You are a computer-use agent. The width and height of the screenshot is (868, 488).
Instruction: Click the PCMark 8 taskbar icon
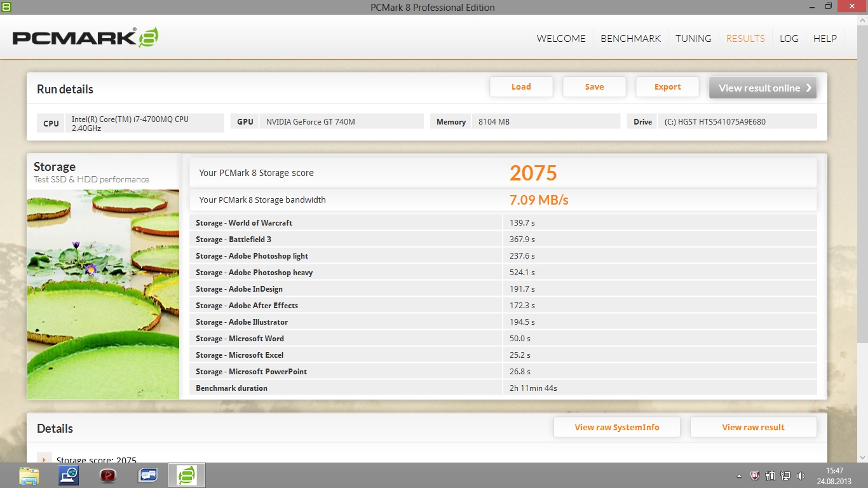[x=187, y=475]
